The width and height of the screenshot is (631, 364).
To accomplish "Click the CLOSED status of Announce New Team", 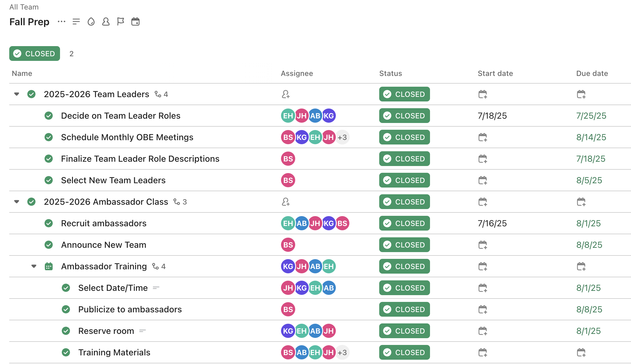I will (404, 245).
